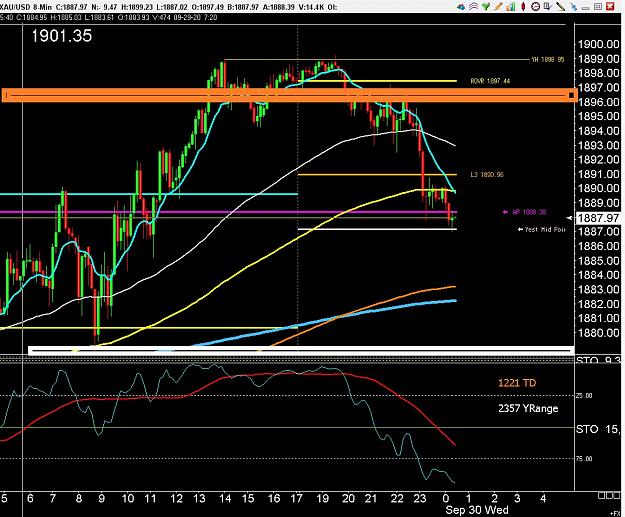Click the large 1901.35 price readout
Viewport: 625px width, 517px height.
coord(61,36)
